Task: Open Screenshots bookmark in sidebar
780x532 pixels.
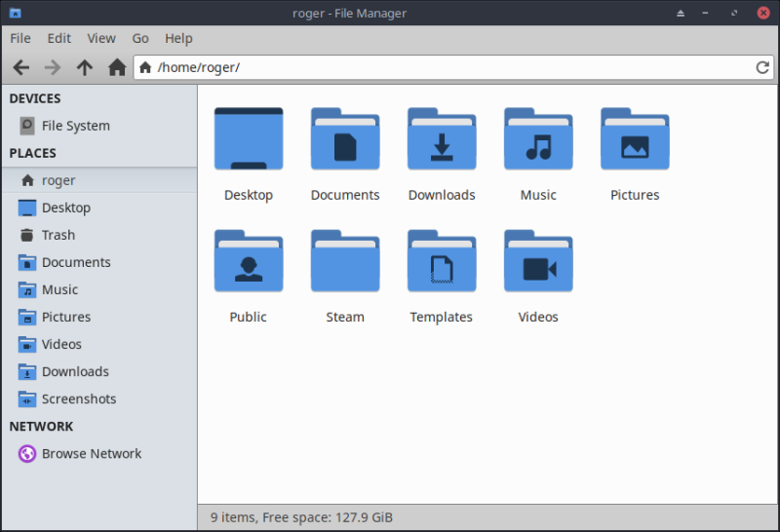Action: (x=78, y=399)
